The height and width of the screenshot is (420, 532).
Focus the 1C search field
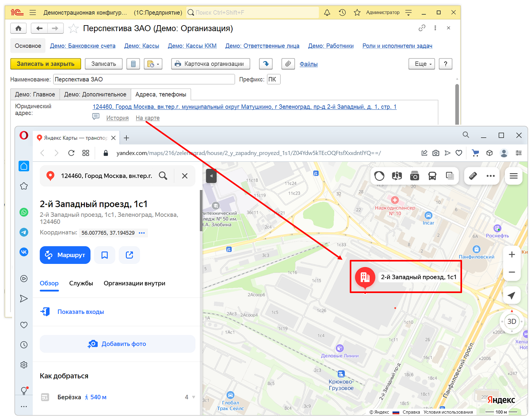point(253,12)
